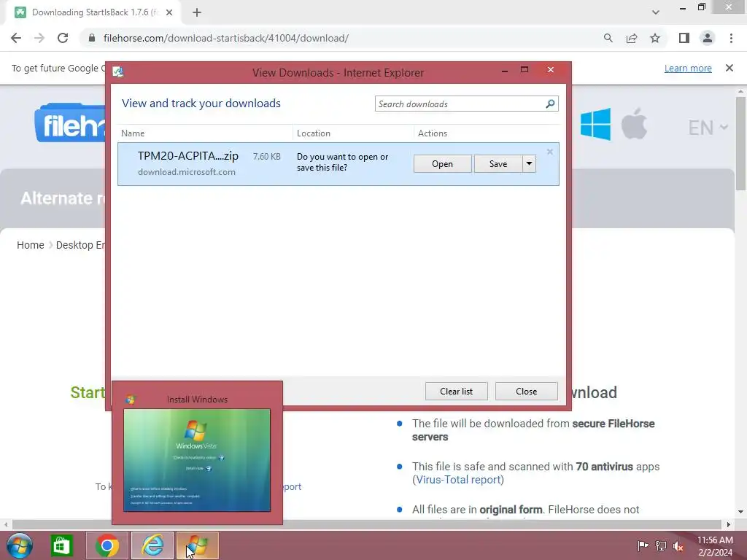Click the Chrome forward arrow

click(39, 38)
